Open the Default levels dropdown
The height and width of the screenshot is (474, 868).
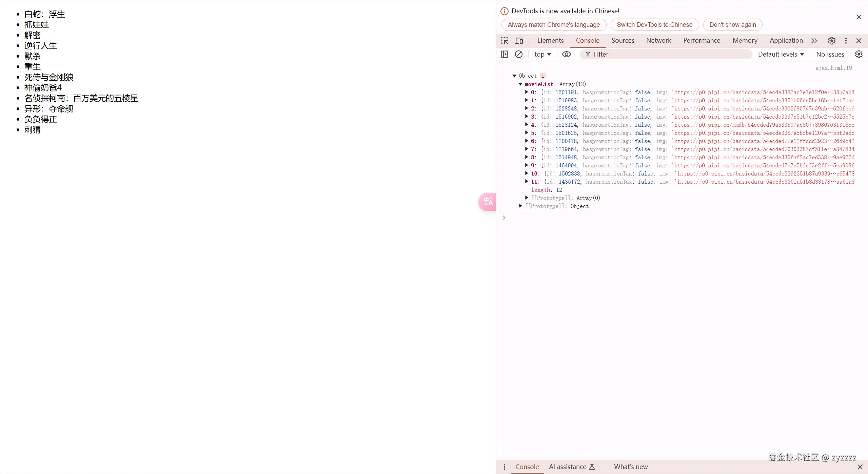(781, 54)
